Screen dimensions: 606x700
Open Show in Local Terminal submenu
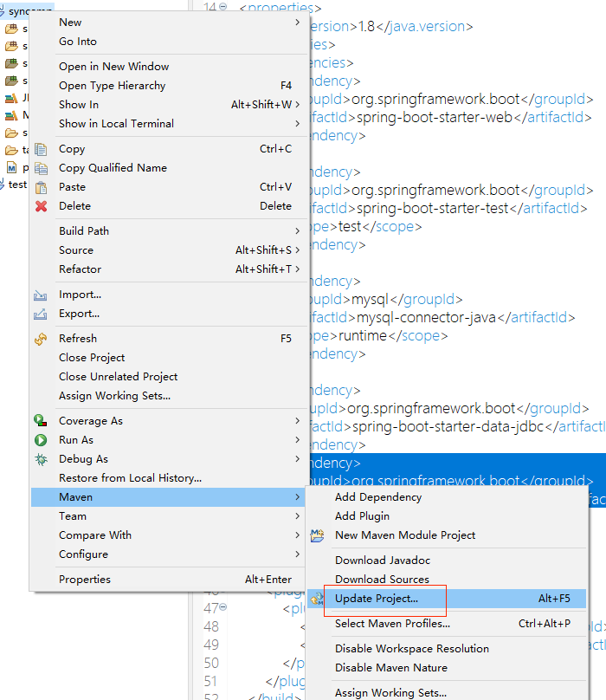(x=168, y=124)
